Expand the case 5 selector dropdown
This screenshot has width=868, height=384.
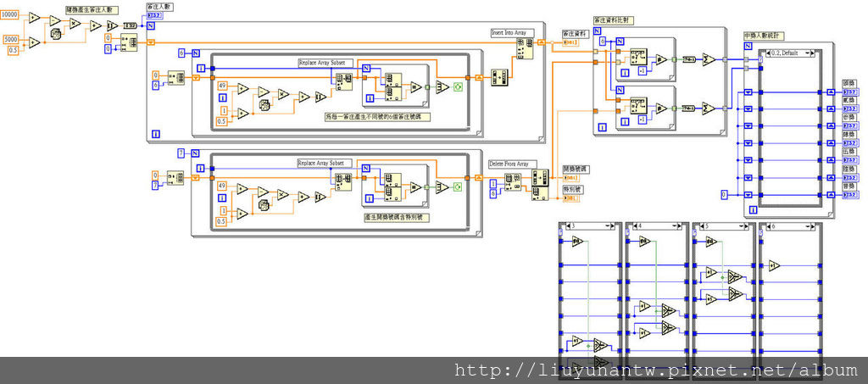[x=743, y=225]
